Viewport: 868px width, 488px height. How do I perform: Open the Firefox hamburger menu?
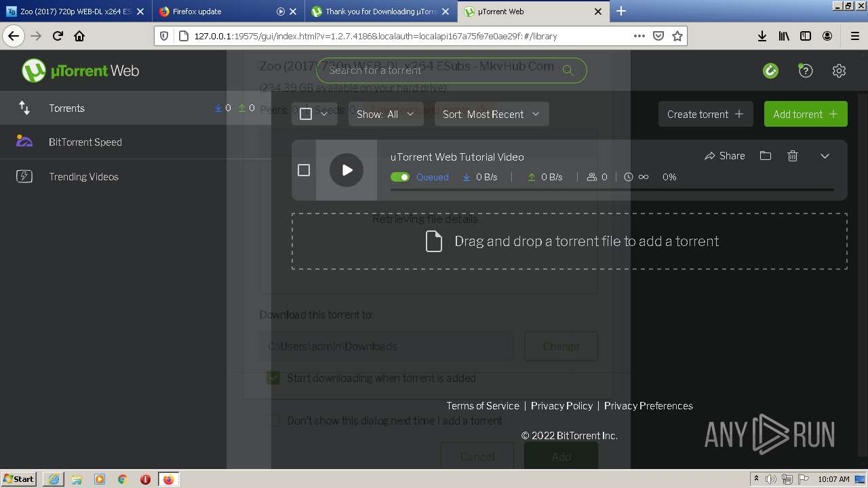point(854,36)
